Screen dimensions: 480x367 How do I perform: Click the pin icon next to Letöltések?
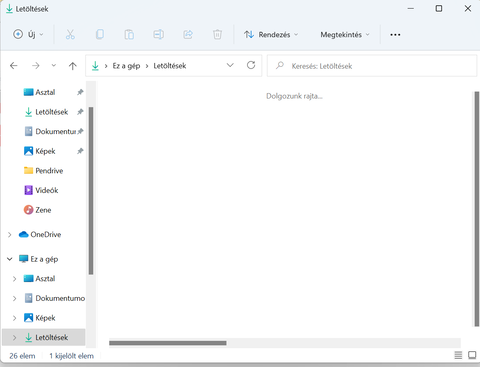pyautogui.click(x=80, y=112)
